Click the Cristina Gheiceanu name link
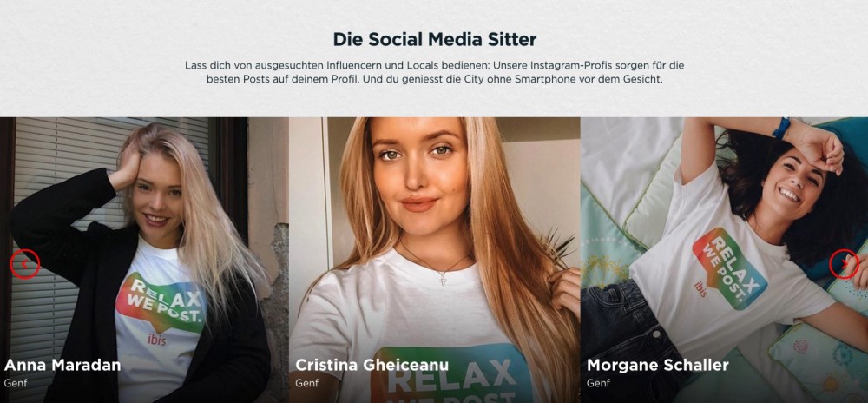 click(x=372, y=365)
